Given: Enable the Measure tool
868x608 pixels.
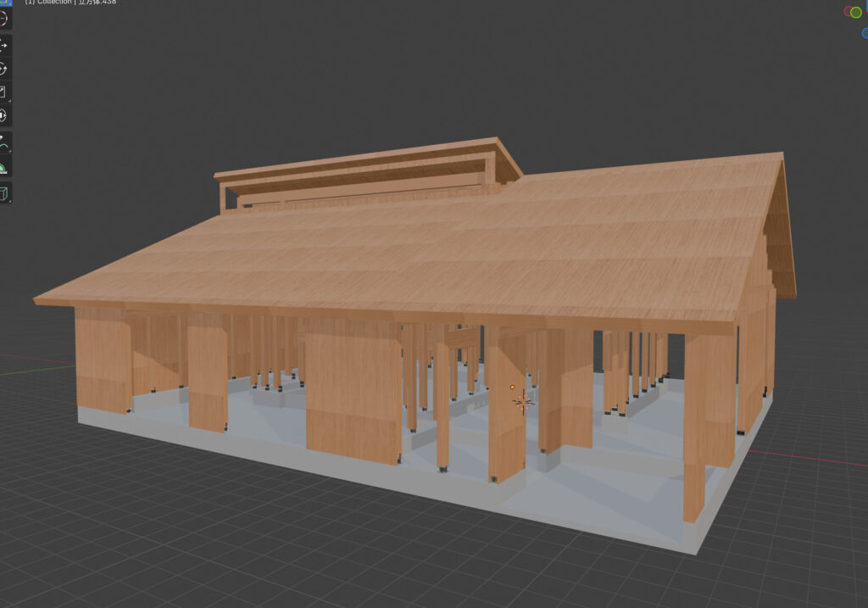Looking at the screenshot, I should coord(3,167).
